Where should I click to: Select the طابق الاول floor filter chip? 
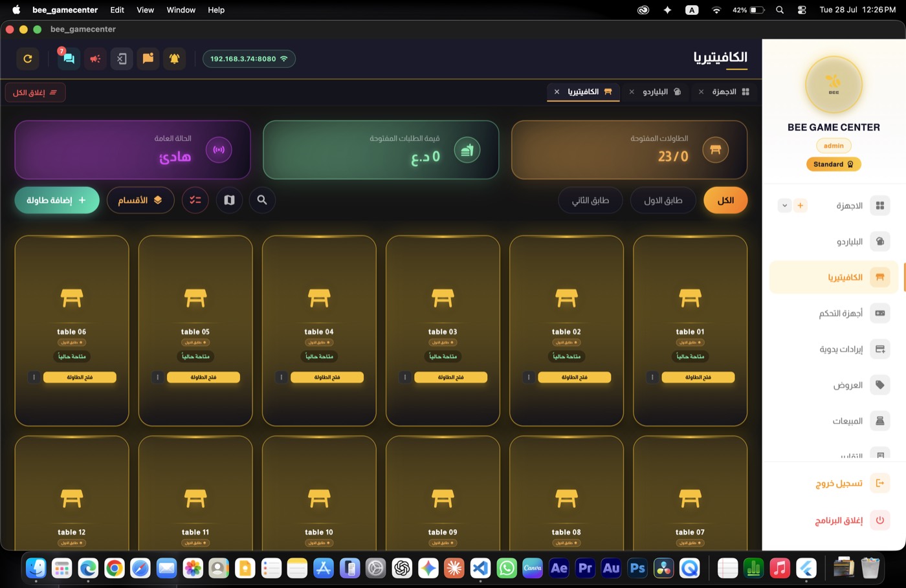pyautogui.click(x=663, y=201)
